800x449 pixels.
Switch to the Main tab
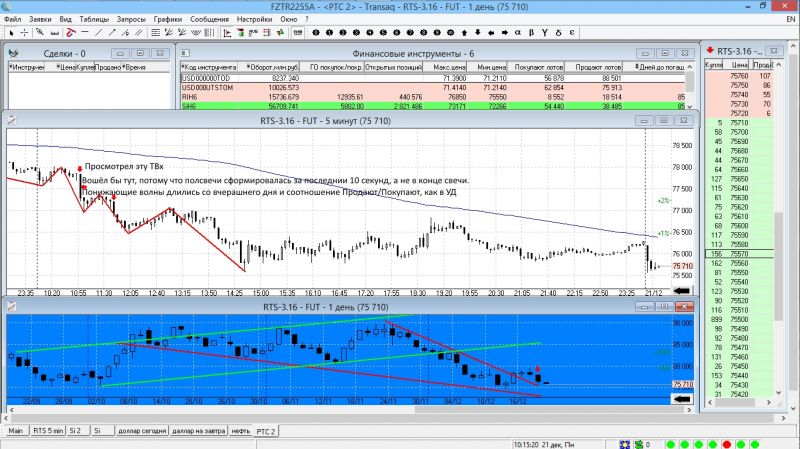15,431
